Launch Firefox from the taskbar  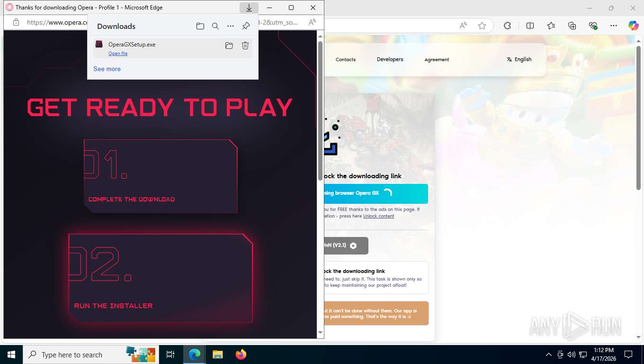click(x=241, y=355)
